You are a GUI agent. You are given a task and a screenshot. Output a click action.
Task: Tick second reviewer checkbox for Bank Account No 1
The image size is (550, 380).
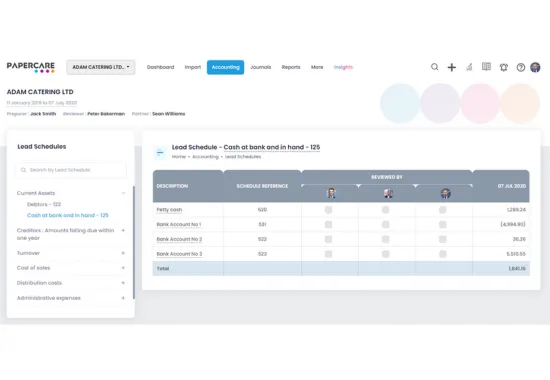pyautogui.click(x=385, y=225)
